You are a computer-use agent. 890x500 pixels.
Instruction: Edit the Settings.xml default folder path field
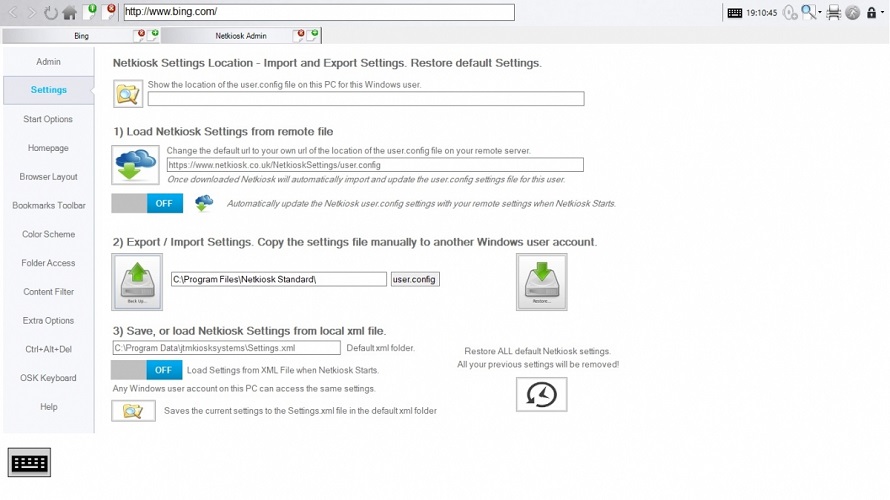tap(226, 348)
